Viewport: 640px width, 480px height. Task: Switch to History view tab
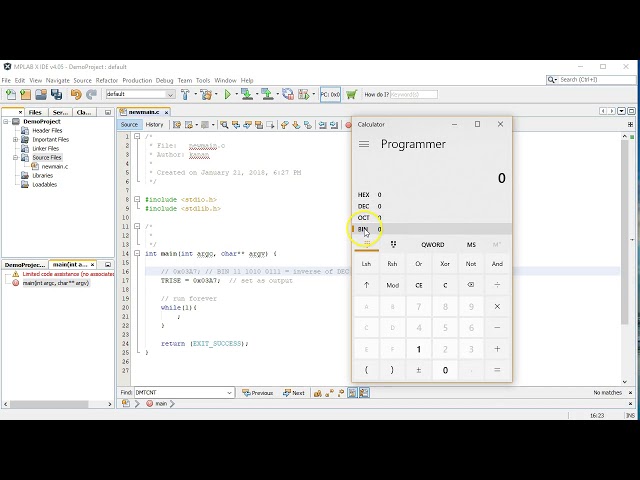pyautogui.click(x=154, y=124)
